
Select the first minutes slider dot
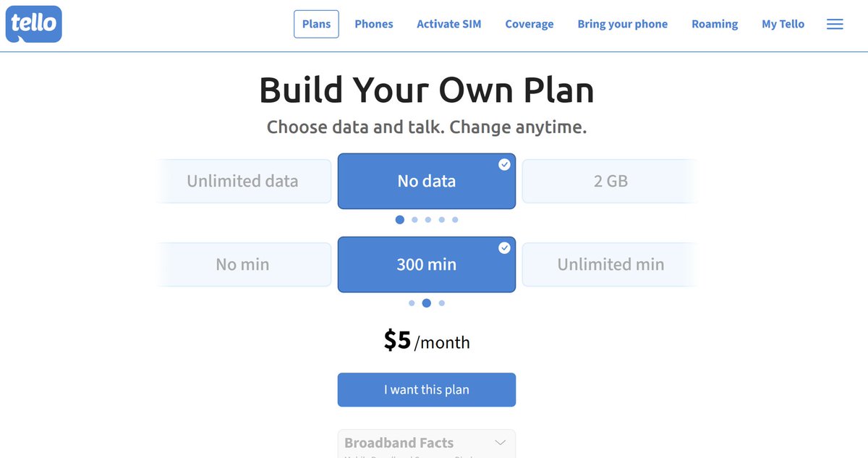coord(412,303)
